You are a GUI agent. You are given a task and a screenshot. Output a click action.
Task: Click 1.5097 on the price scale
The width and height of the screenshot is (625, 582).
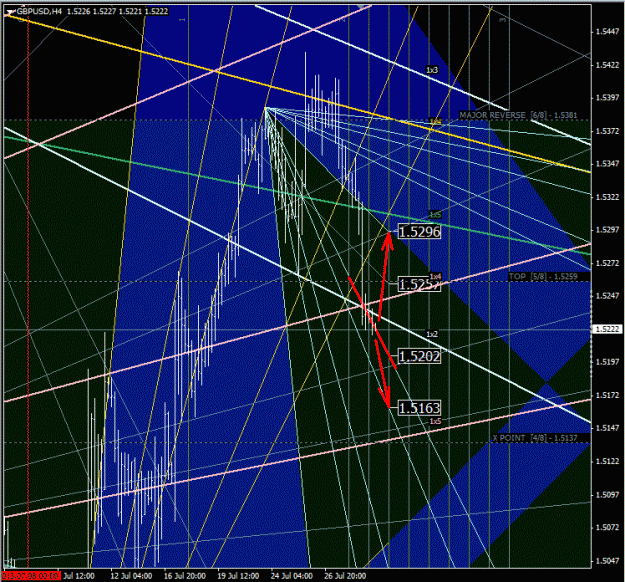[607, 495]
